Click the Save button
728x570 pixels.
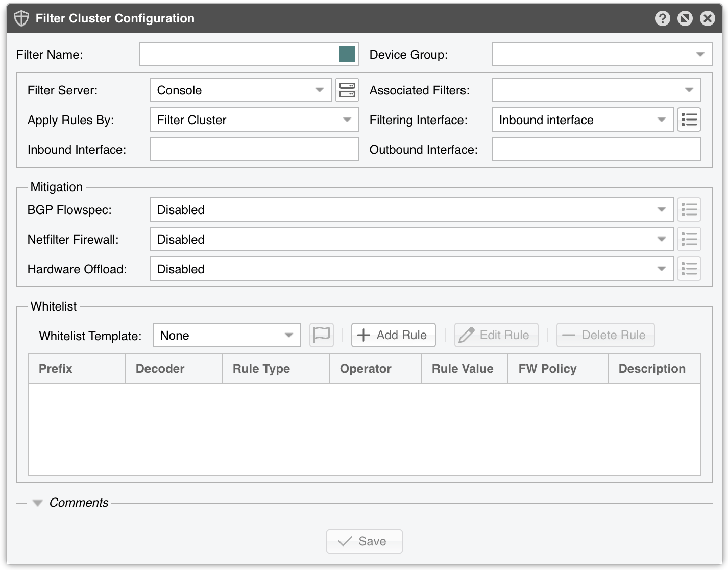point(365,541)
